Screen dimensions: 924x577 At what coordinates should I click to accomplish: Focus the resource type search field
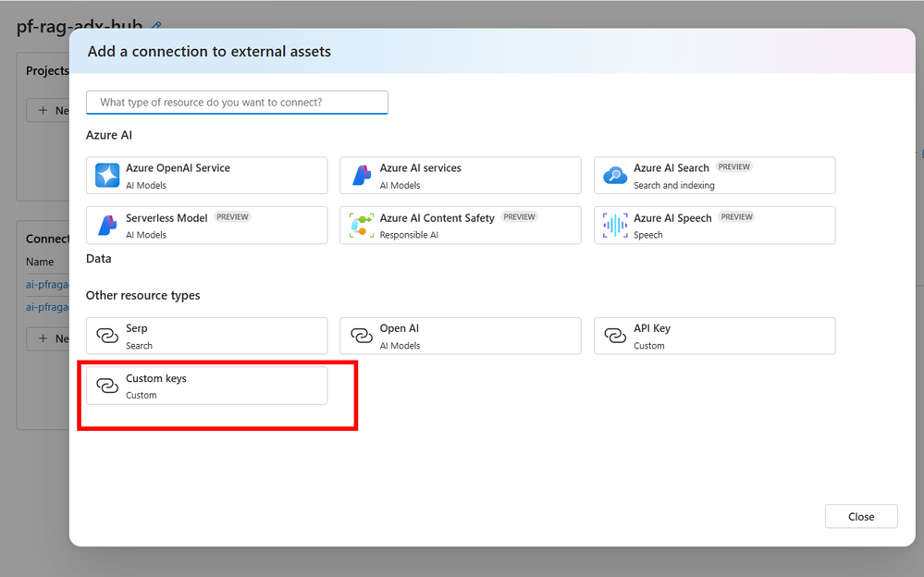click(x=237, y=102)
